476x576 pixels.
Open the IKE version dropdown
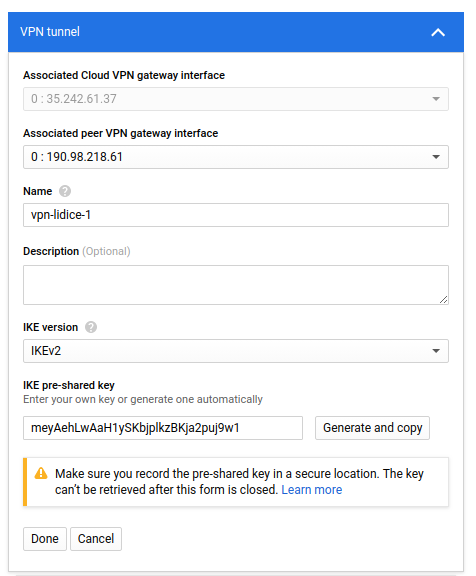(x=236, y=351)
